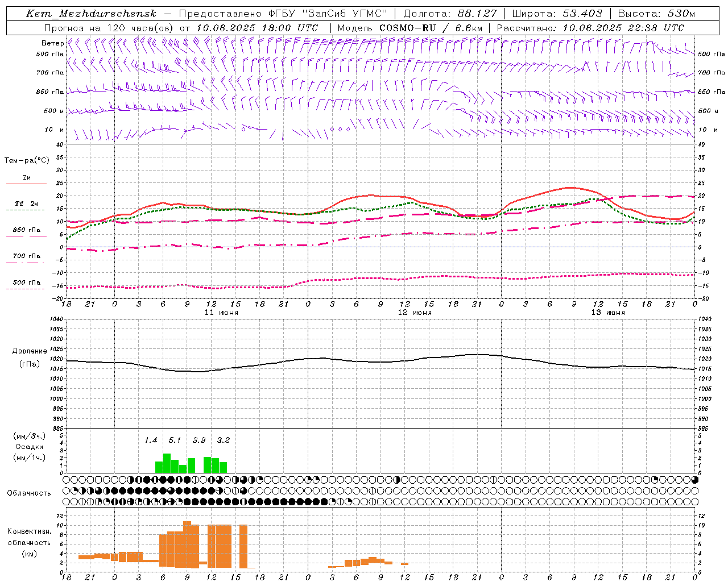Click the (км) unit label under convective cloudiness
728x582 pixels.
(29, 554)
